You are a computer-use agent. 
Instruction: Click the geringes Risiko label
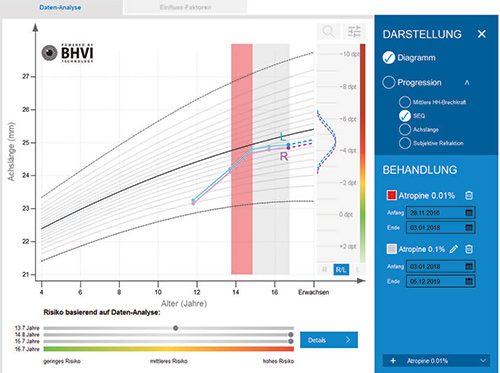(62, 361)
